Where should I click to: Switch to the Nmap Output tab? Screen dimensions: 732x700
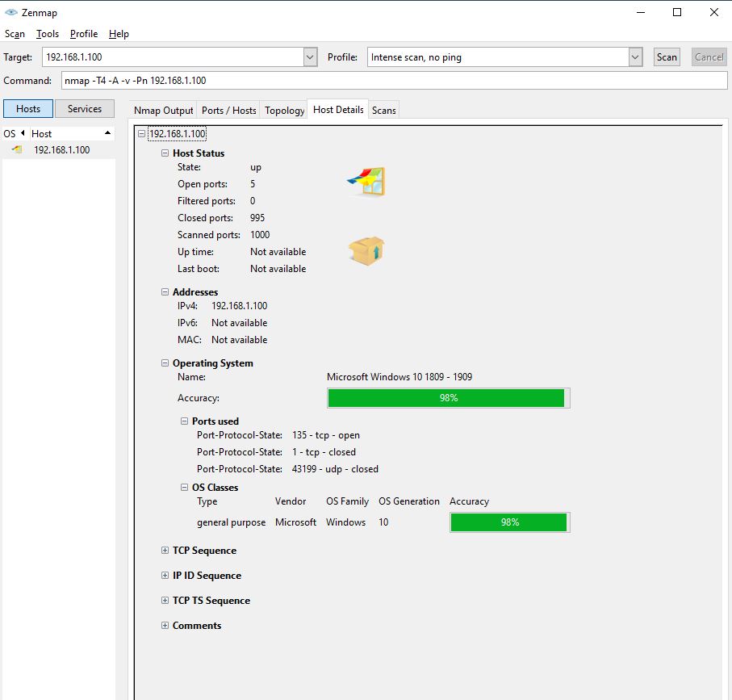coord(163,110)
